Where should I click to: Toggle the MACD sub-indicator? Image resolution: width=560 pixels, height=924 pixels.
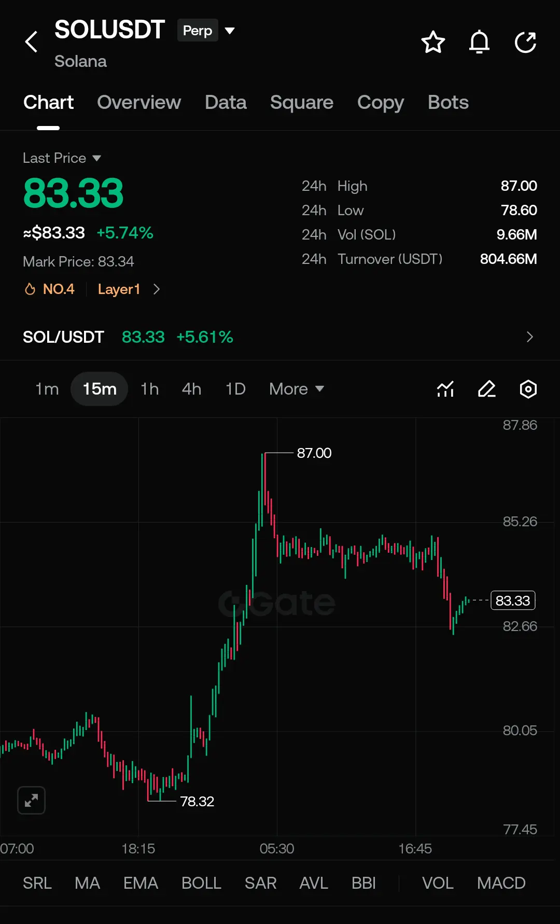click(501, 883)
